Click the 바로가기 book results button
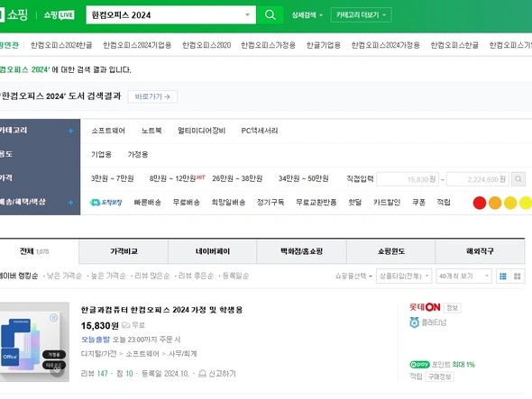 [152, 96]
